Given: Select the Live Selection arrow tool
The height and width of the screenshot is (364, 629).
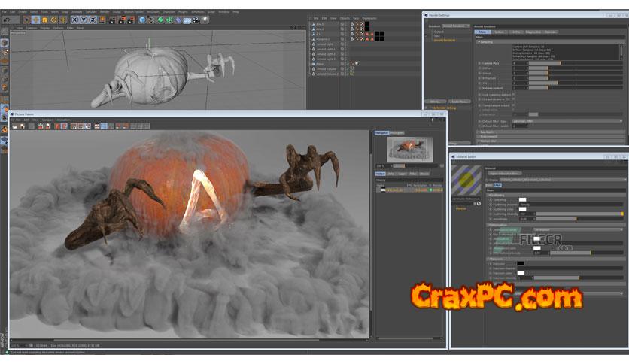Looking at the screenshot, I should 26,20.
